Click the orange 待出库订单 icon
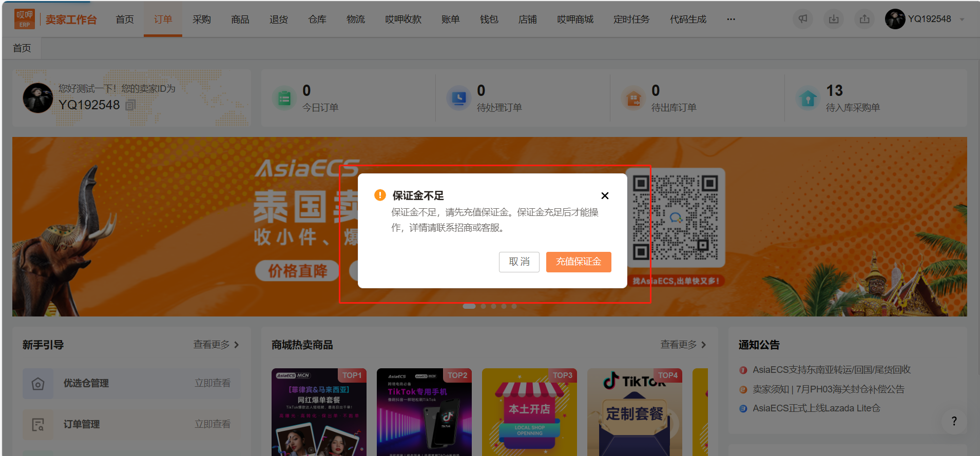The width and height of the screenshot is (980, 456). pos(633,98)
